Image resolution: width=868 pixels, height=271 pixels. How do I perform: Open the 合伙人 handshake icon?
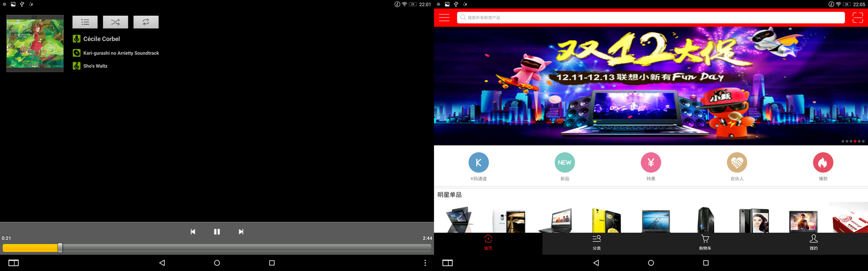click(x=737, y=163)
